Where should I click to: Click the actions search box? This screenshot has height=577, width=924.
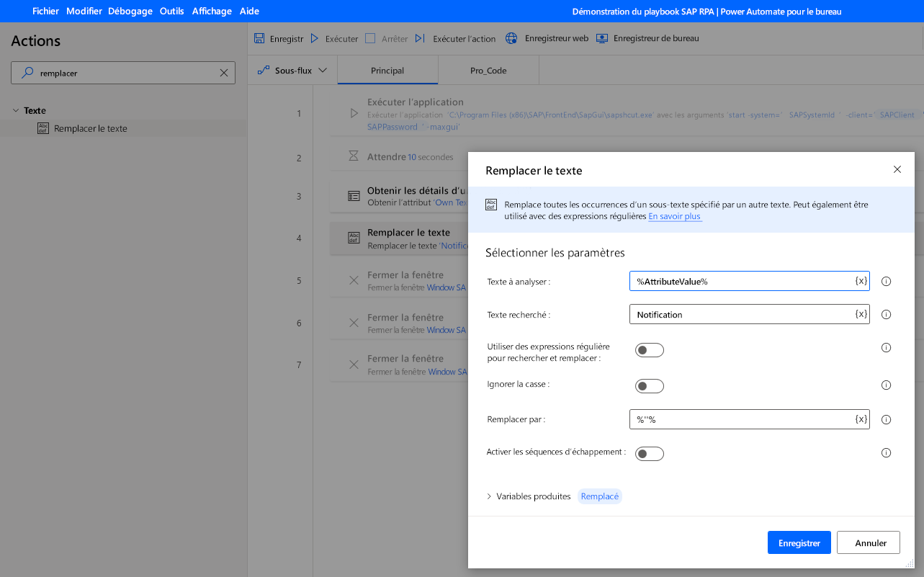(122, 73)
